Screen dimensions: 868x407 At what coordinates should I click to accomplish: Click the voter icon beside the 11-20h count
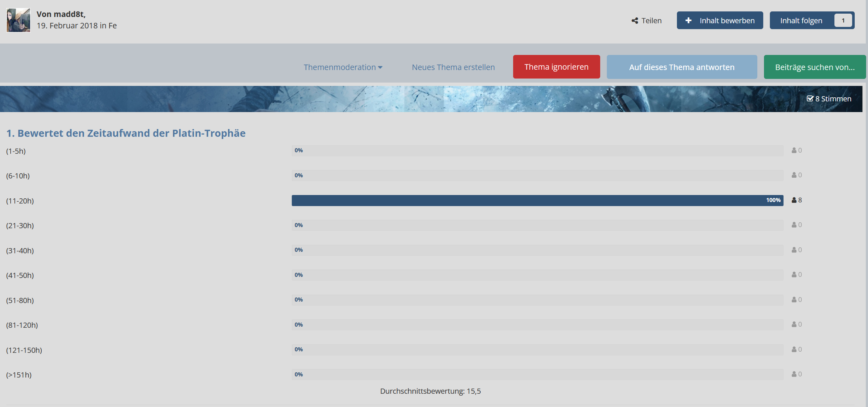[x=794, y=200]
